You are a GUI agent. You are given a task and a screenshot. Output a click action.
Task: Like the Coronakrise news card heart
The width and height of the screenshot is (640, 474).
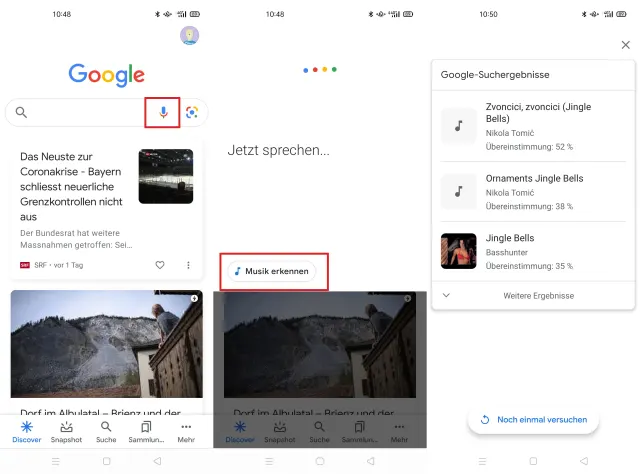point(160,265)
